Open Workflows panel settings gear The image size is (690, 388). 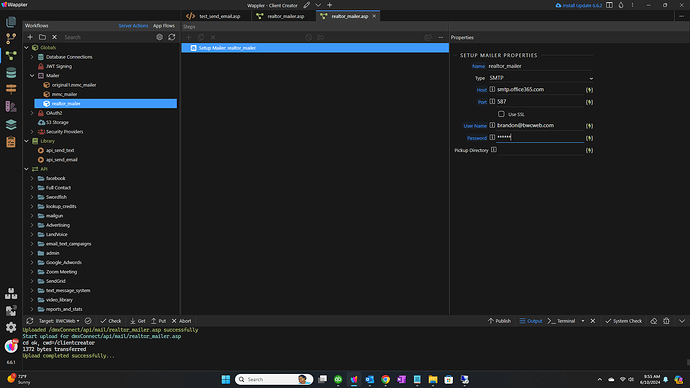coord(159,37)
